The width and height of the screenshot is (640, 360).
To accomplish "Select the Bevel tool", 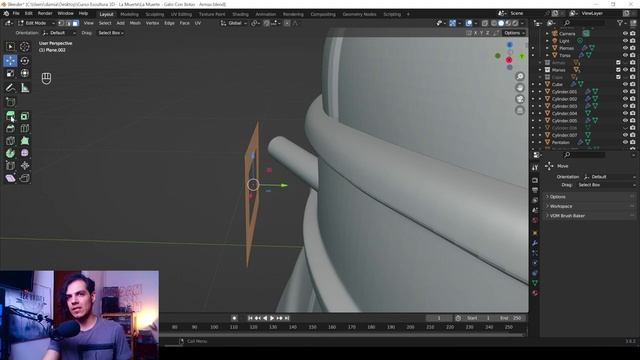I will pos(10,129).
